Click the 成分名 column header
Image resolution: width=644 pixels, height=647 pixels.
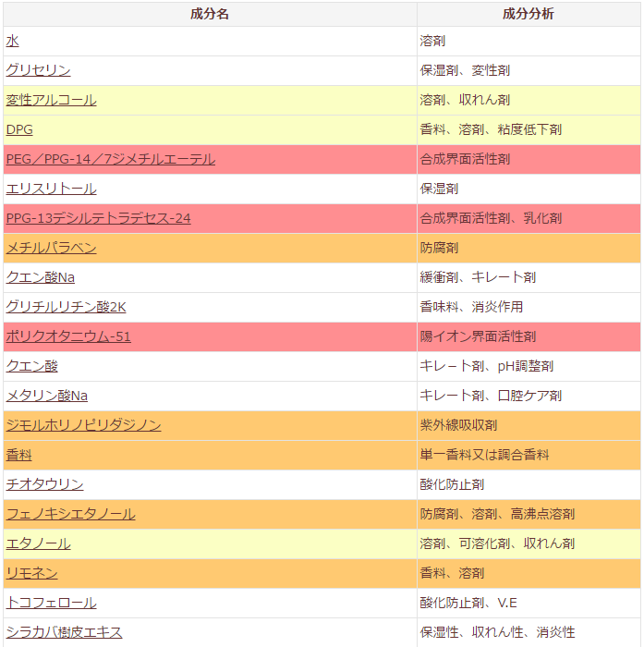click(x=210, y=15)
